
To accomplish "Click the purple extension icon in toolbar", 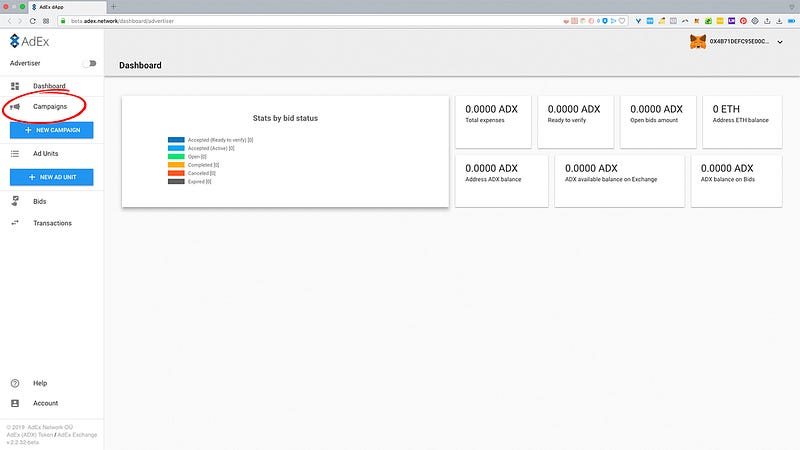I will pyautogui.click(x=732, y=21).
